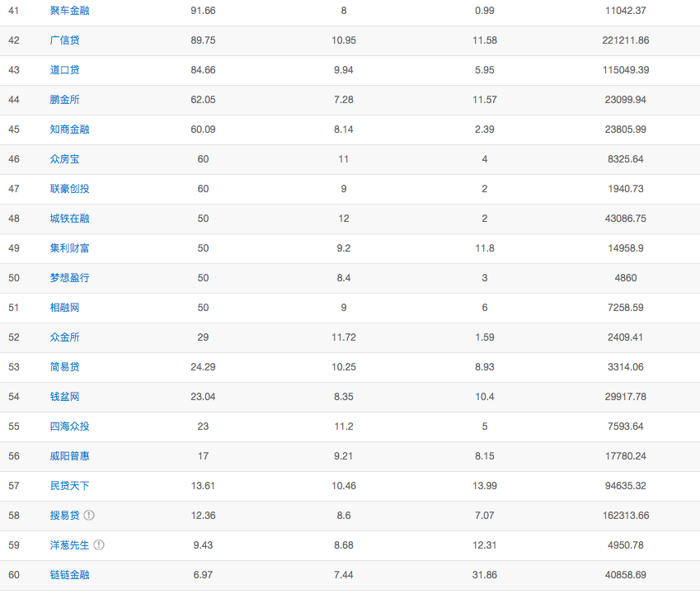Select value 115049.39 in 道口贷 row
700x594 pixels.
[x=626, y=69]
